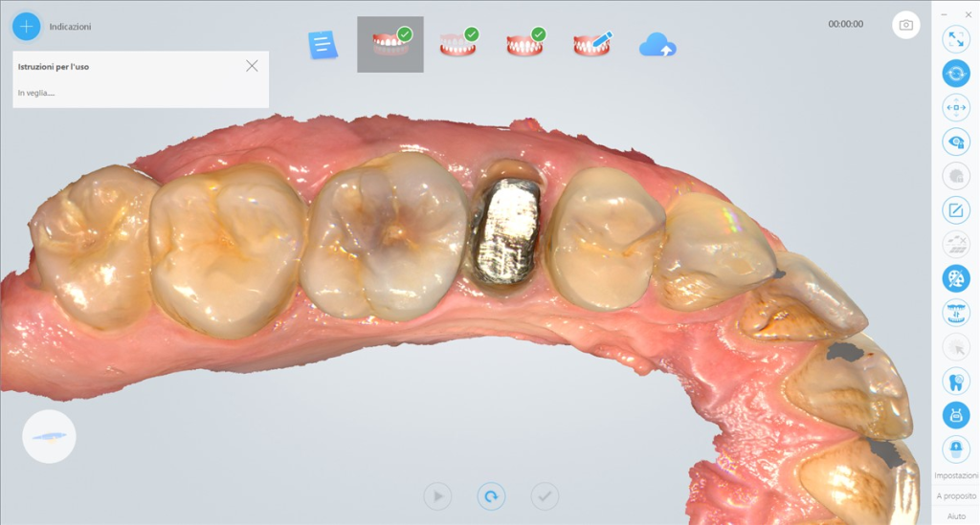Screen dimensions: 980x525
Task: Start scanning with the play button
Action: 437,496
